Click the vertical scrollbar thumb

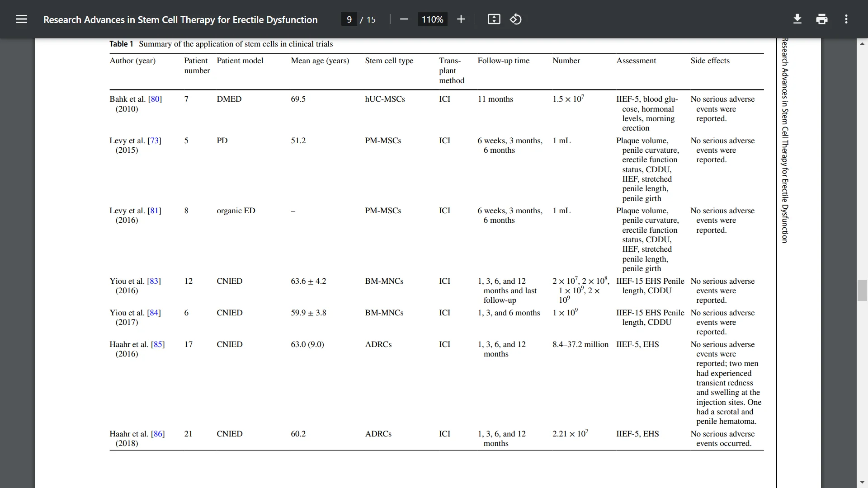point(862,290)
